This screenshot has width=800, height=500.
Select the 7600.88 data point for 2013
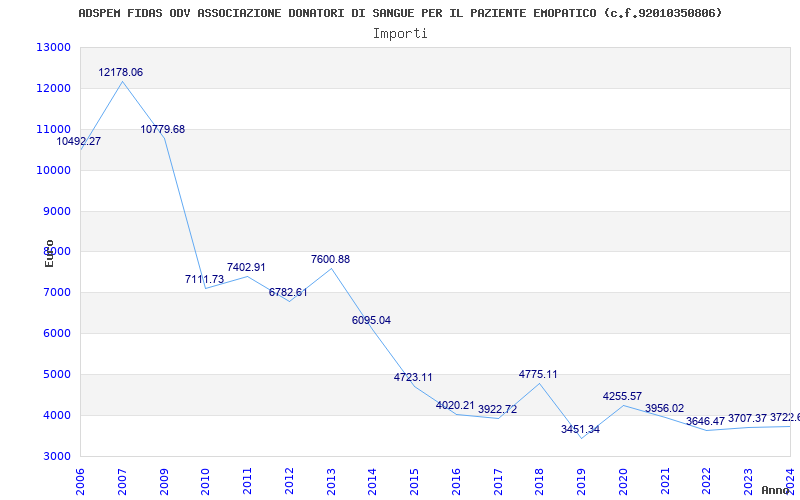pos(330,260)
